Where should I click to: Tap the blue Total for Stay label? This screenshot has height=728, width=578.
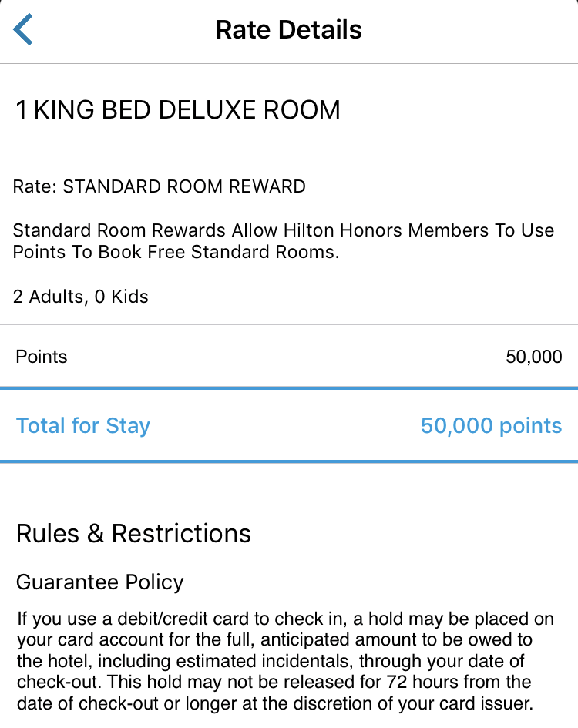[x=83, y=426]
